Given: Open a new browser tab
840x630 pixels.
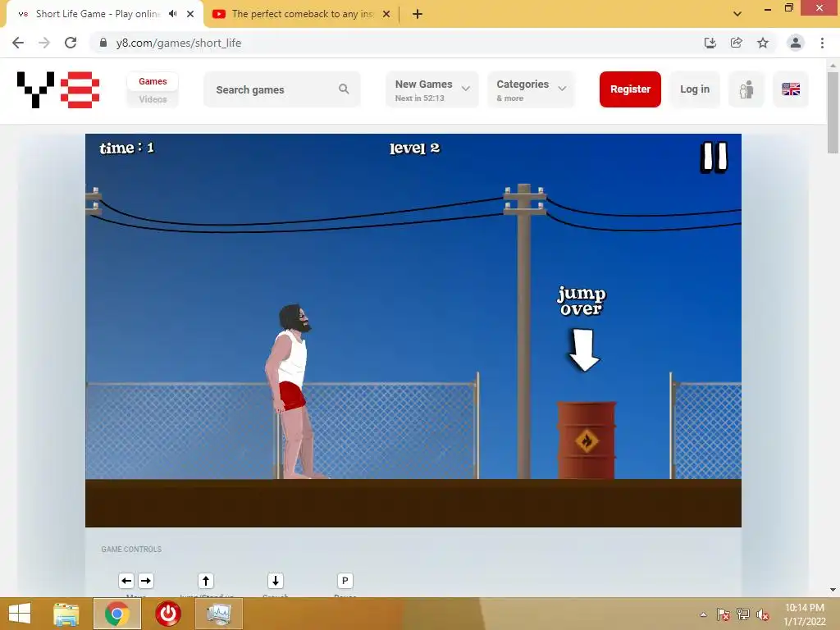Looking at the screenshot, I should point(418,14).
